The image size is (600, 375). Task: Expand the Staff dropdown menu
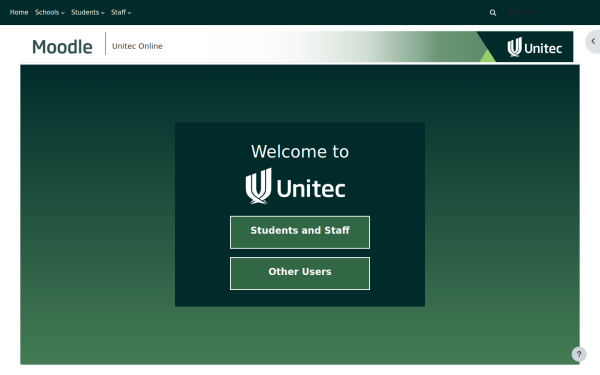(x=121, y=12)
